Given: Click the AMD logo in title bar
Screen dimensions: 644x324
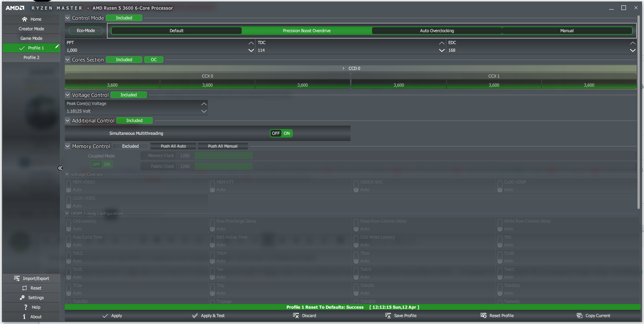Looking at the screenshot, I should coord(15,8).
